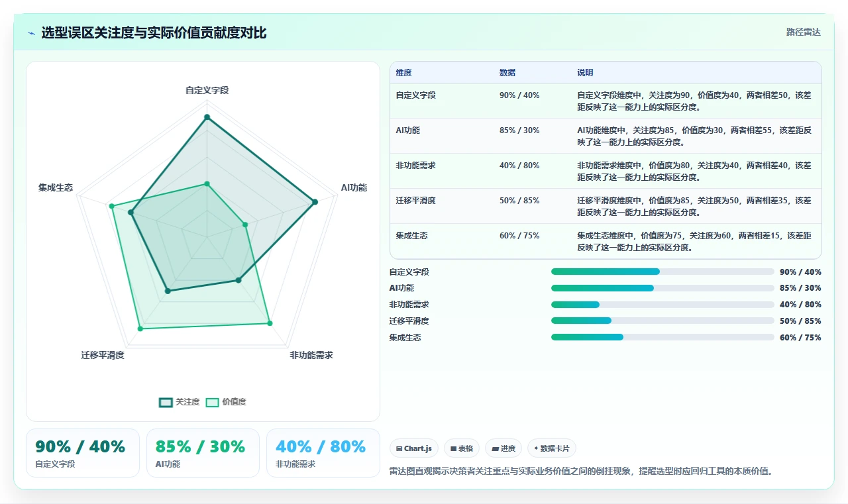Click the 数据 column header
Screen dimensions: 848x504
click(x=507, y=73)
